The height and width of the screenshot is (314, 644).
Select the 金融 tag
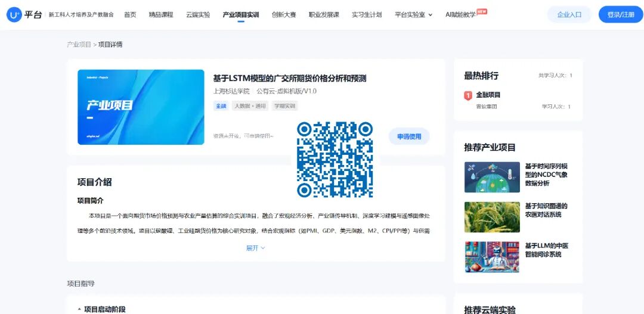tap(221, 106)
